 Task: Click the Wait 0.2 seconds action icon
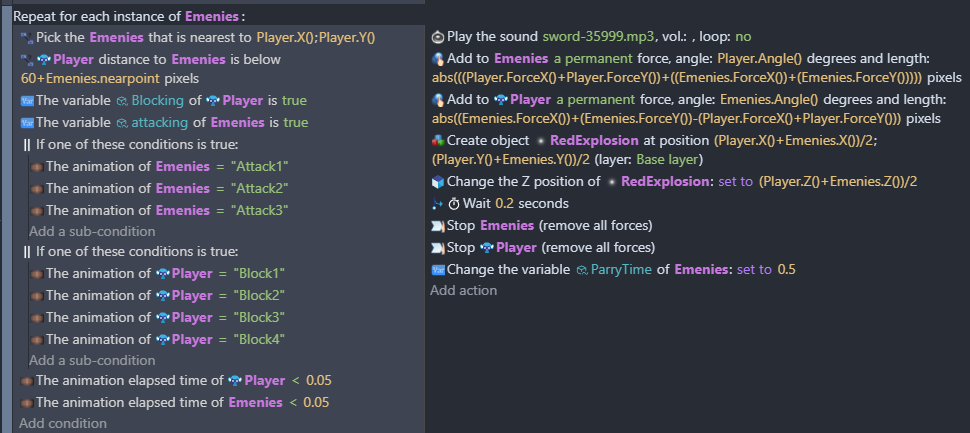point(437,204)
